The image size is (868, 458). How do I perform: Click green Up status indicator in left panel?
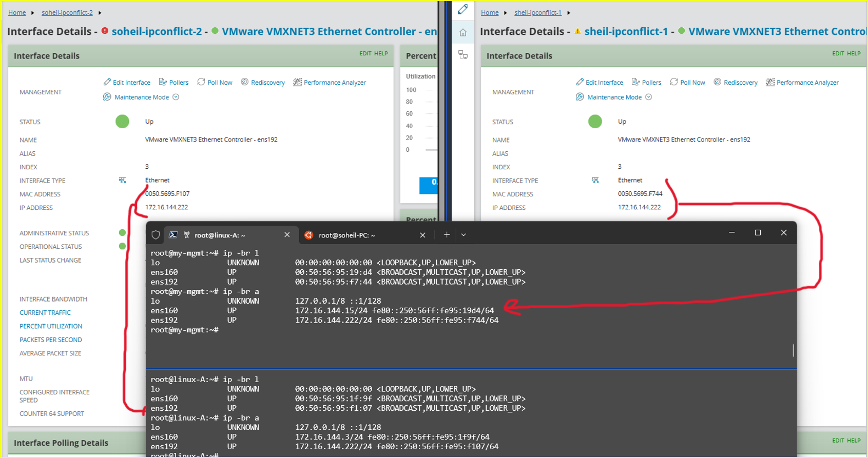122,122
